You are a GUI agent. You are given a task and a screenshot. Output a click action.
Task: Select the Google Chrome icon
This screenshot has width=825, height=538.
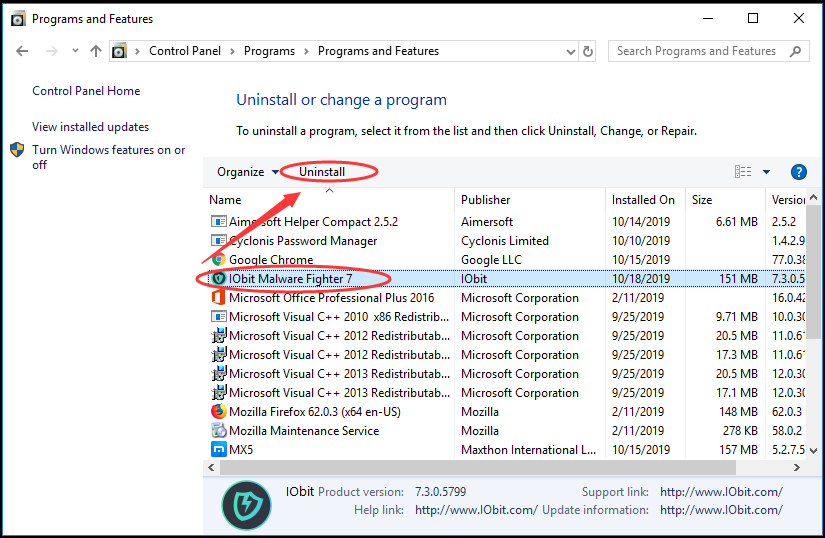tap(218, 259)
